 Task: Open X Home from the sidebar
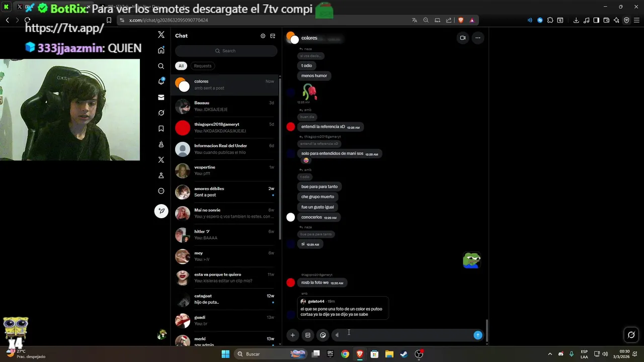coord(161,50)
